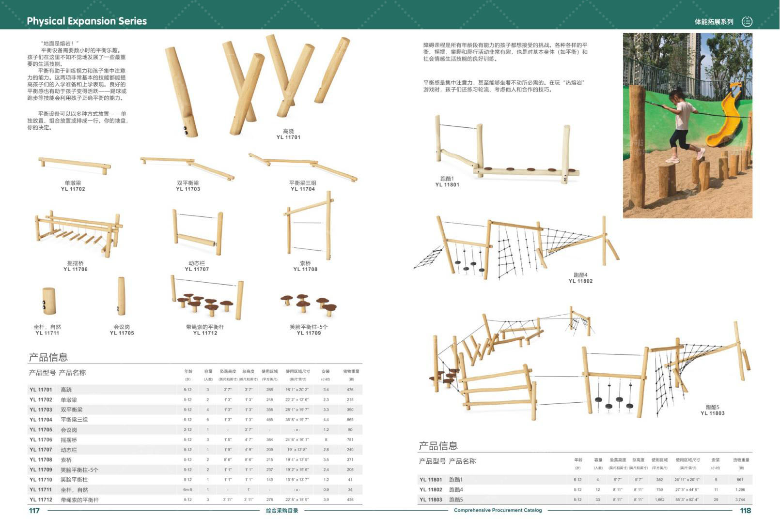
Task: Click the '综合采购目录' footer text
Action: [282, 511]
